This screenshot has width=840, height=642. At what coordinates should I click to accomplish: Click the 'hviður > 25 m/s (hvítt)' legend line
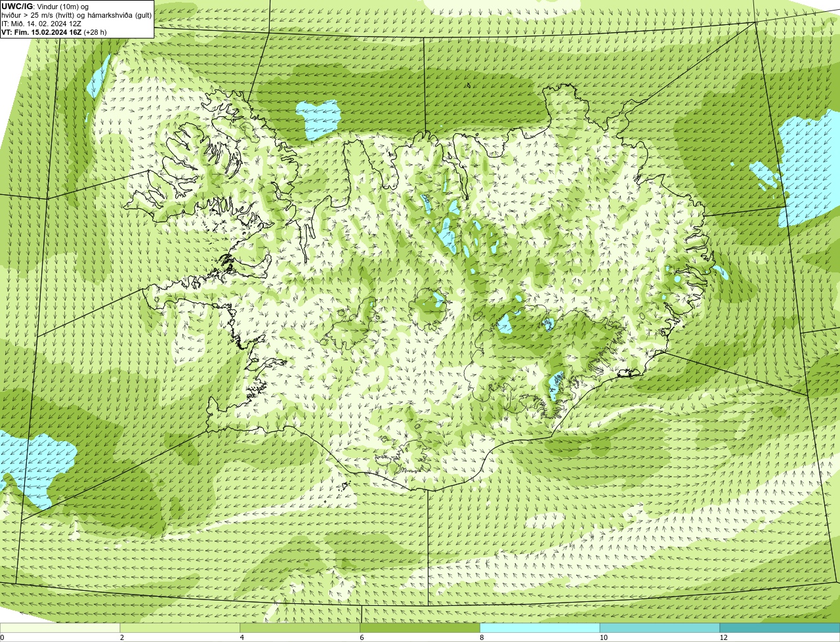[77, 15]
